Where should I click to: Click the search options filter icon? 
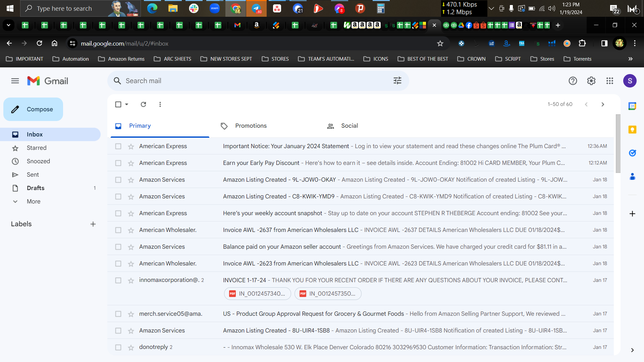tap(397, 81)
